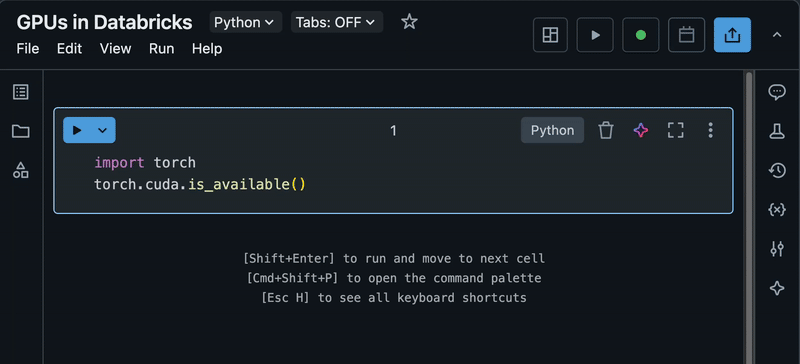The width and height of the screenshot is (800, 364).
Task: Expand cell 1 to fullscreen focus mode
Action: click(676, 130)
